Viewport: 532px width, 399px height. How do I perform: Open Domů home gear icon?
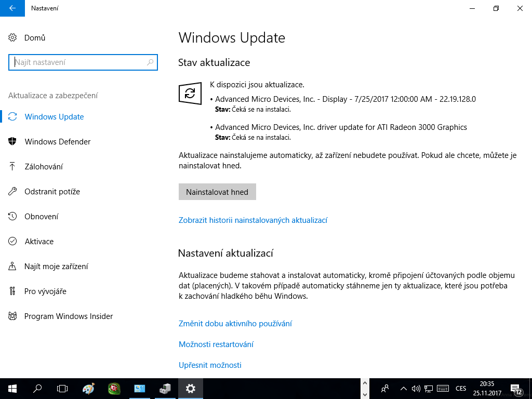click(x=12, y=37)
